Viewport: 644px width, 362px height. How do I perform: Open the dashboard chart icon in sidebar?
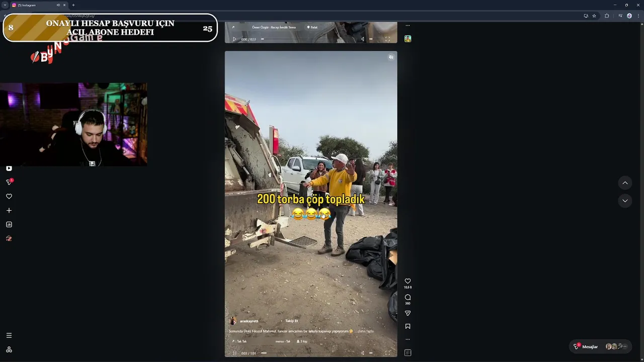[9, 225]
